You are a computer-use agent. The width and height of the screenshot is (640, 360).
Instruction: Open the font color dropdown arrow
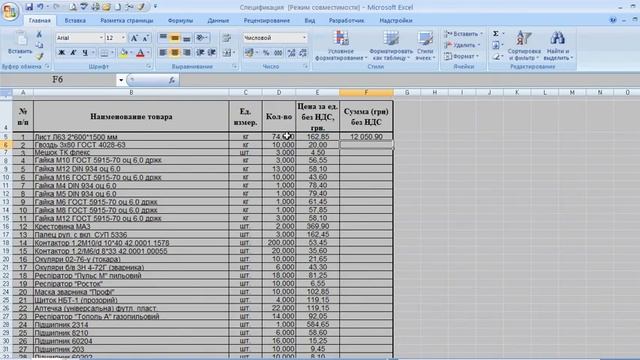(x=148, y=53)
